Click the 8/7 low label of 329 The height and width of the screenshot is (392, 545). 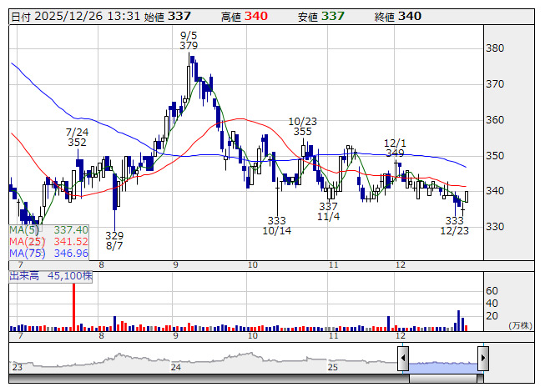(114, 241)
